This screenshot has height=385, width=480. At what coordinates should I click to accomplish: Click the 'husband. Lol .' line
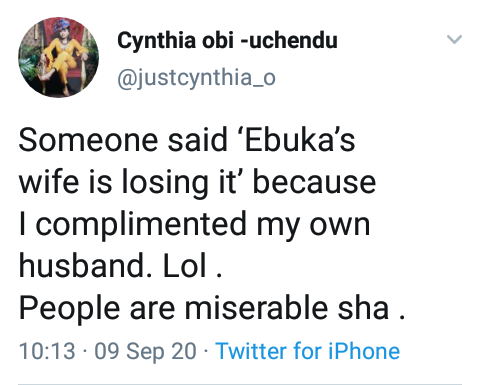120,266
